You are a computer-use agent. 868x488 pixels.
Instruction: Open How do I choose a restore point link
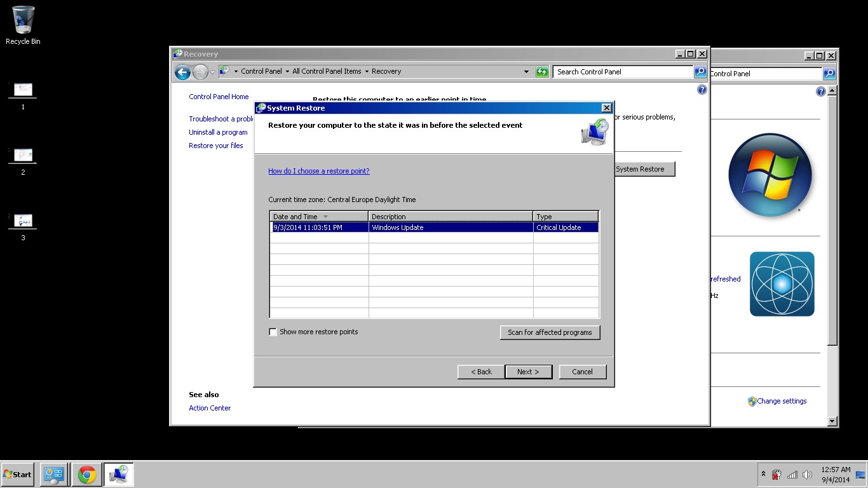tap(319, 171)
